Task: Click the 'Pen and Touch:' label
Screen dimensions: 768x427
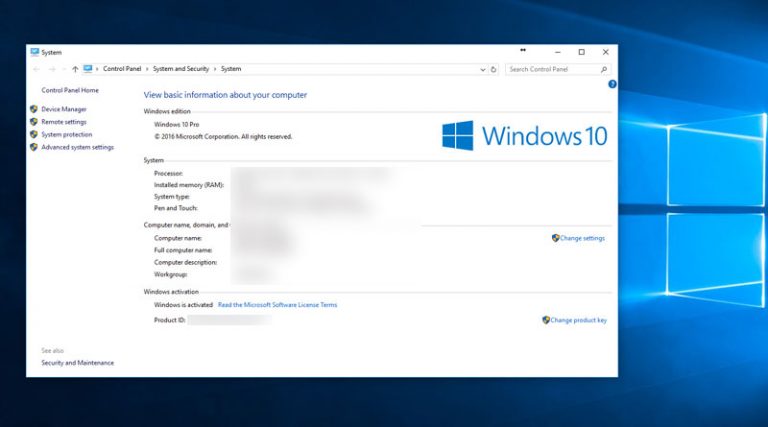Action: pos(175,208)
